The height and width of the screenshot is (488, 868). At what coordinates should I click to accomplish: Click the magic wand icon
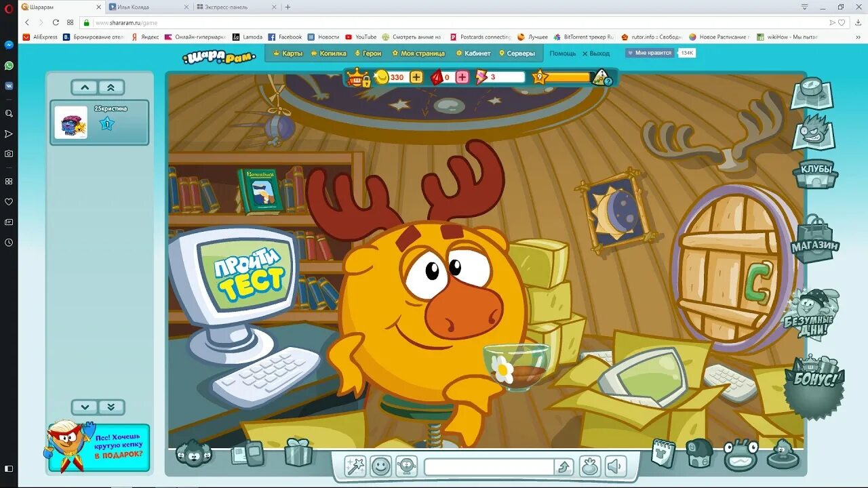tap(355, 466)
